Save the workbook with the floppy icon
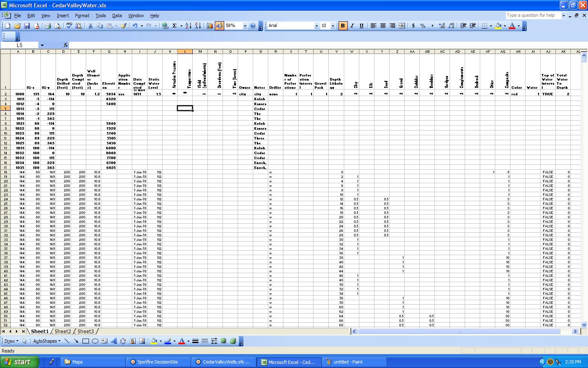 pos(27,26)
